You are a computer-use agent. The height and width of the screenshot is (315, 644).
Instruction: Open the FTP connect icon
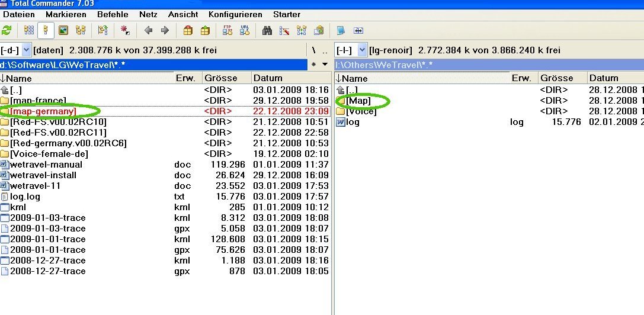pos(227,30)
